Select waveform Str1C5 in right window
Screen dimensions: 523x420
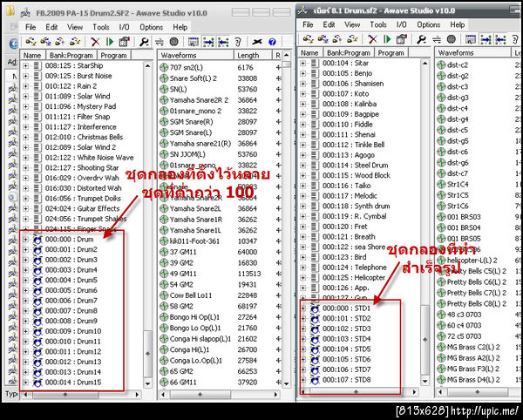pos(458,195)
